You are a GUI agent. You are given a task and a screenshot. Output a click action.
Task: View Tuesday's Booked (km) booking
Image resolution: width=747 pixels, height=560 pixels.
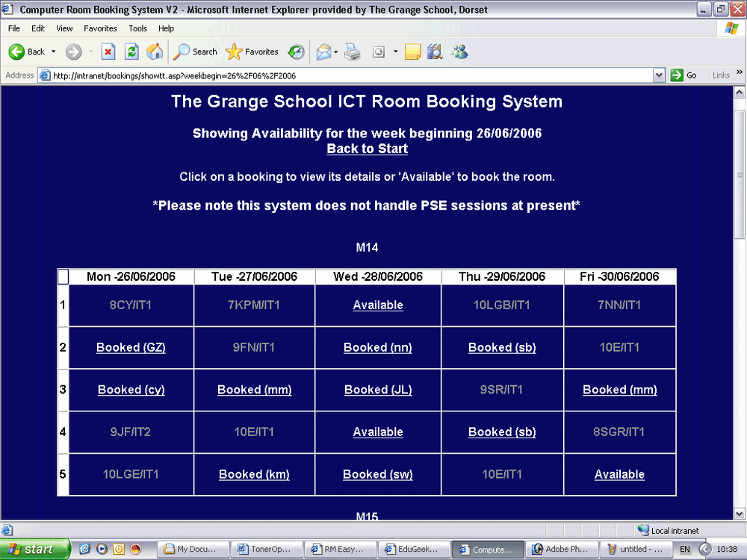pyautogui.click(x=254, y=474)
